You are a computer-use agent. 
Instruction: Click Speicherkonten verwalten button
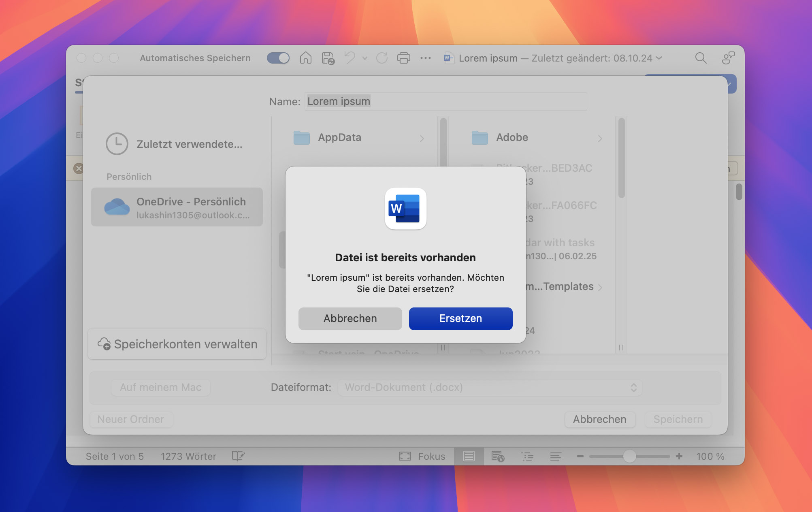click(177, 344)
